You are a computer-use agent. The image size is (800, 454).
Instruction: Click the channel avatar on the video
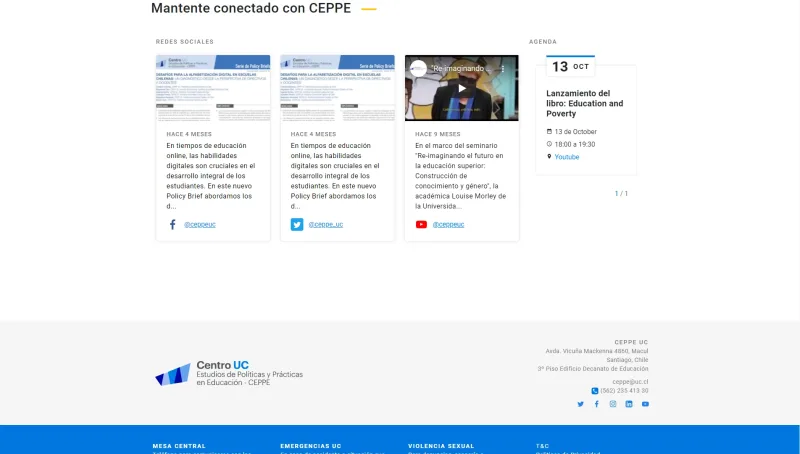tap(418, 68)
